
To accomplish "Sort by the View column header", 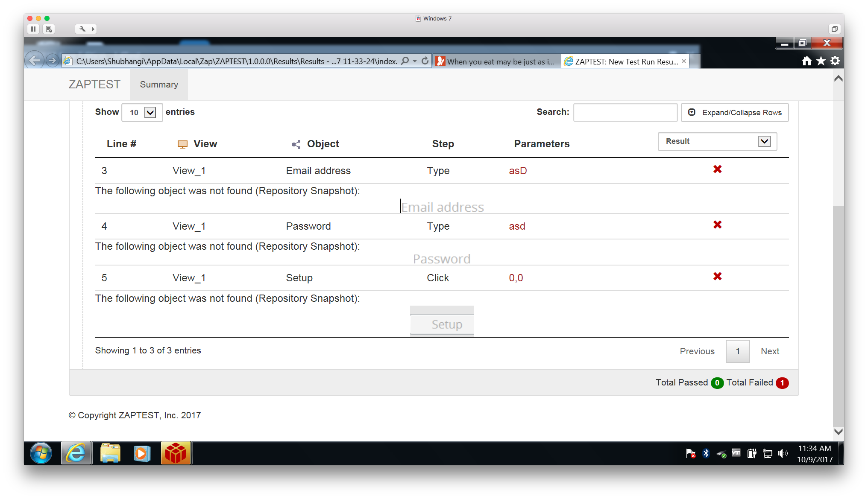I will 205,144.
